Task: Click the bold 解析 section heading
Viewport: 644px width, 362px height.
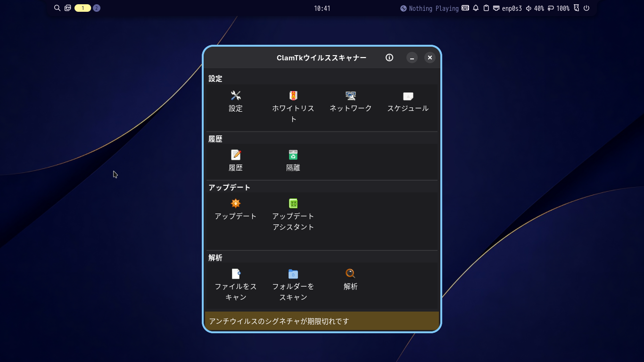Action: pos(215,258)
